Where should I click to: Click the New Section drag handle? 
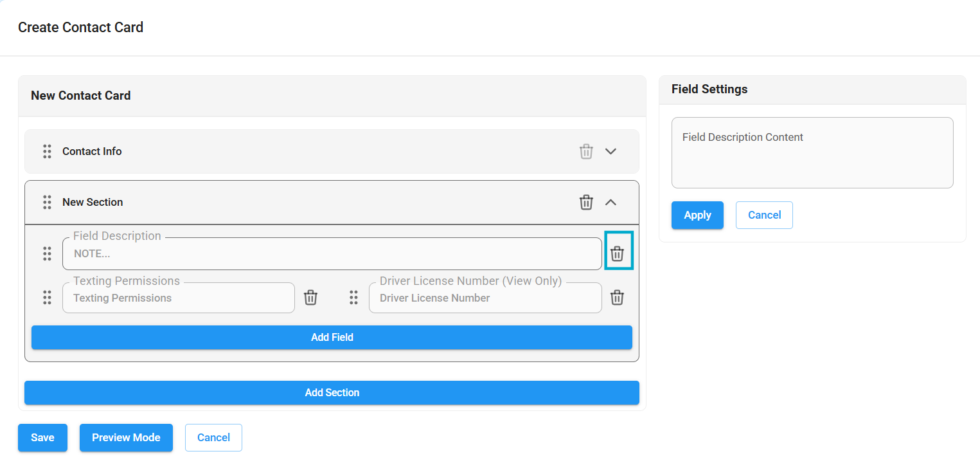click(47, 202)
